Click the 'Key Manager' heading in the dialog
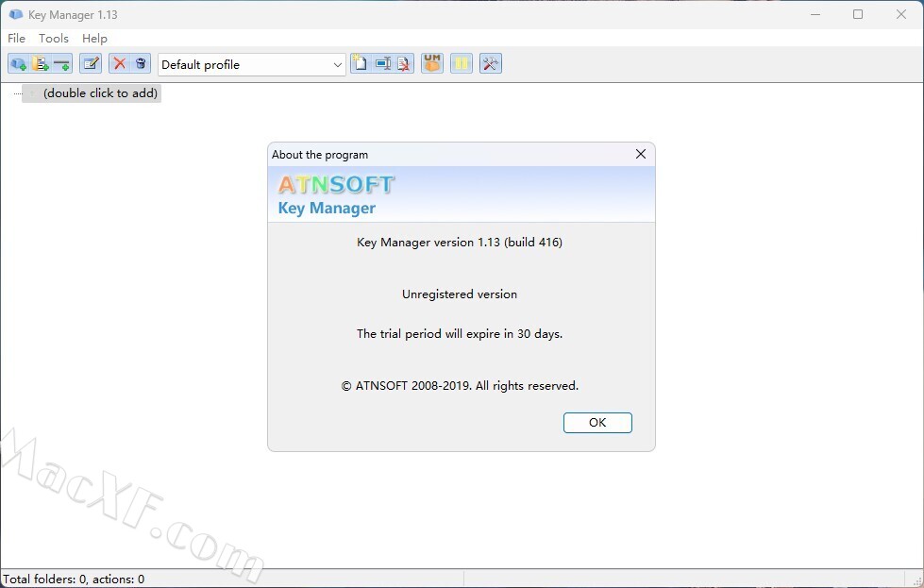Screen dimensions: 924x588 click(327, 208)
